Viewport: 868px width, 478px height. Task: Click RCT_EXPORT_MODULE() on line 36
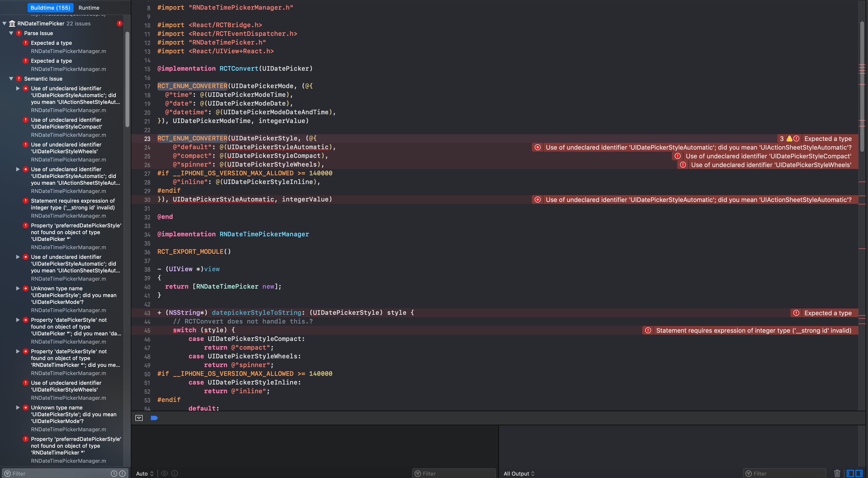click(x=194, y=252)
